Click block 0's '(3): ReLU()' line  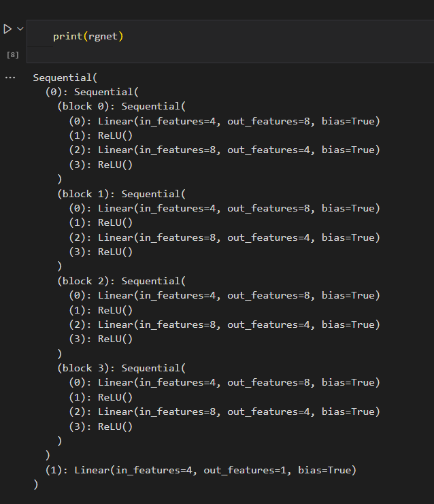click(x=101, y=165)
